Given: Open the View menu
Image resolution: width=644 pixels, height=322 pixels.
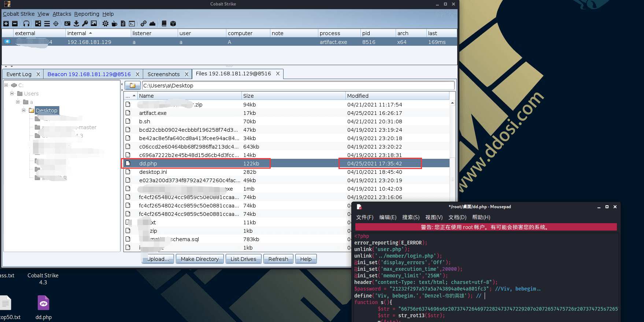Looking at the screenshot, I should [43, 14].
